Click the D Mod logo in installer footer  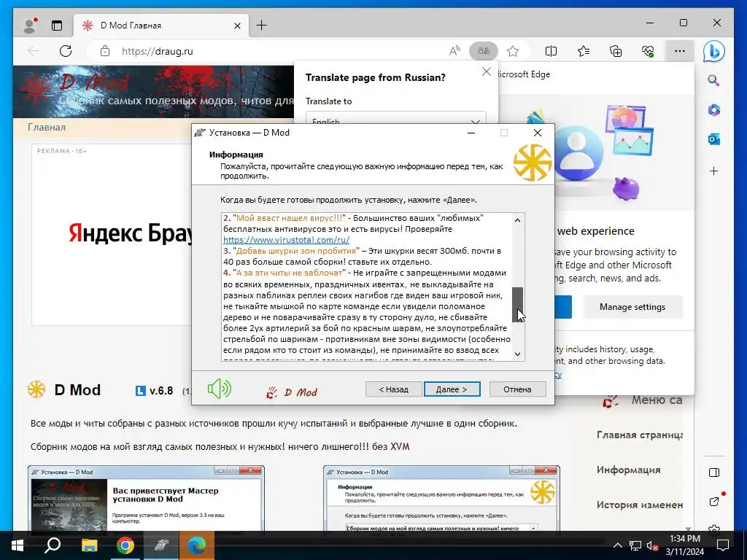(x=292, y=392)
